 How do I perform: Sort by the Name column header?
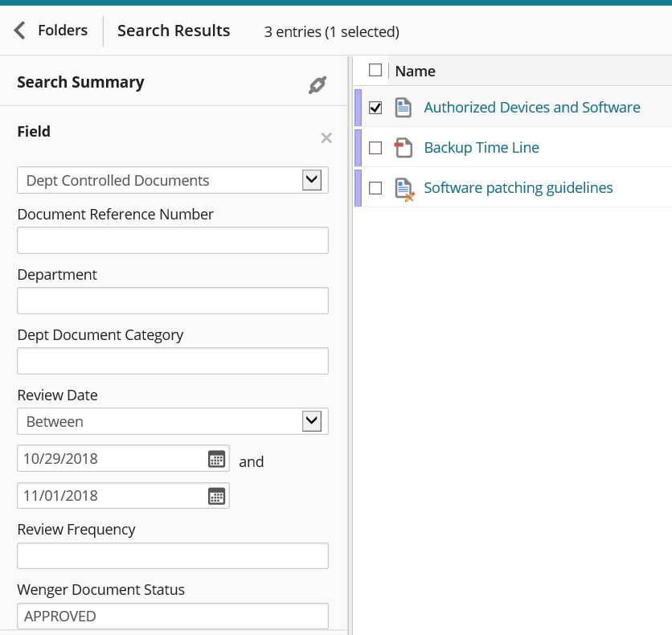click(x=415, y=72)
